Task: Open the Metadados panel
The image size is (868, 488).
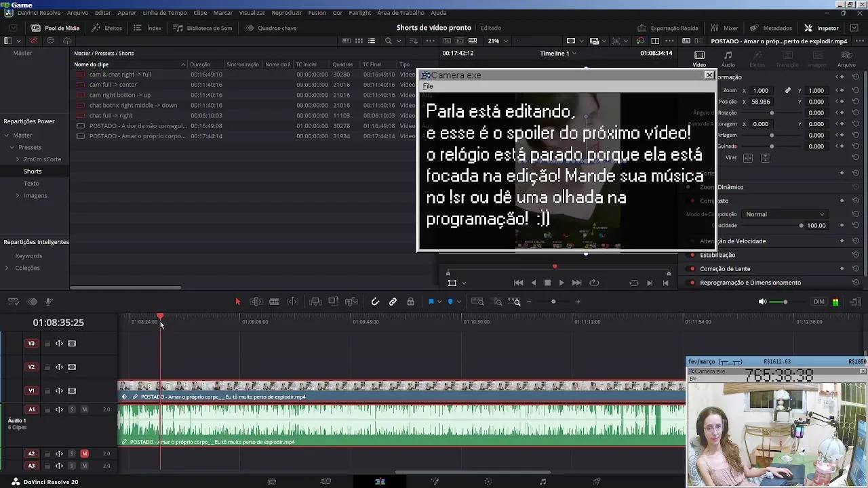Action: 770,28
